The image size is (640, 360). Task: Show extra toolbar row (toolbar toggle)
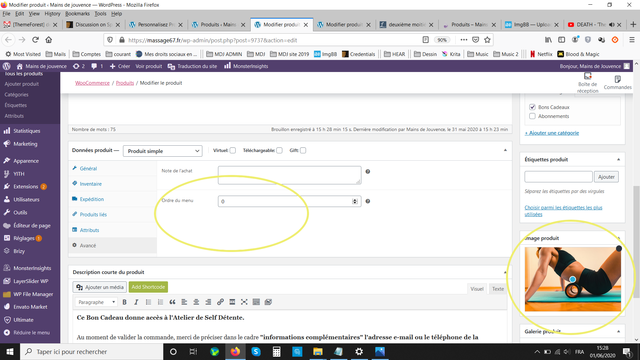pyautogui.click(x=256, y=302)
